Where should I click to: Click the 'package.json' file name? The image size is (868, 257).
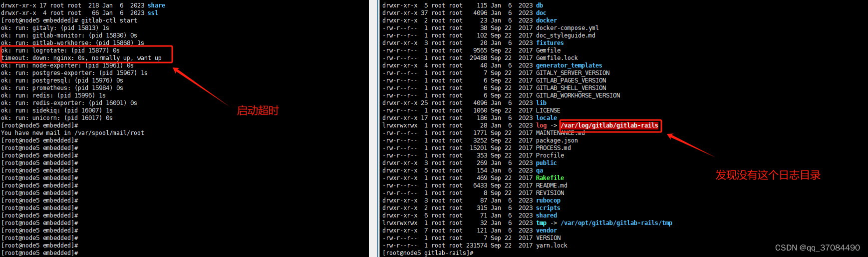click(557, 140)
